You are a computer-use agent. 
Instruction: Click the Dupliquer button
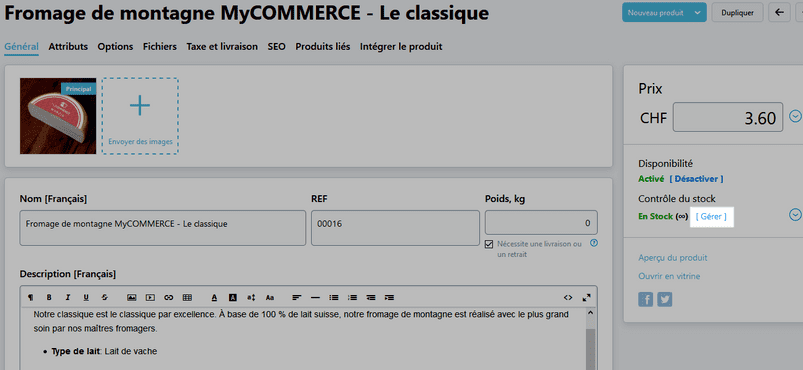point(737,13)
